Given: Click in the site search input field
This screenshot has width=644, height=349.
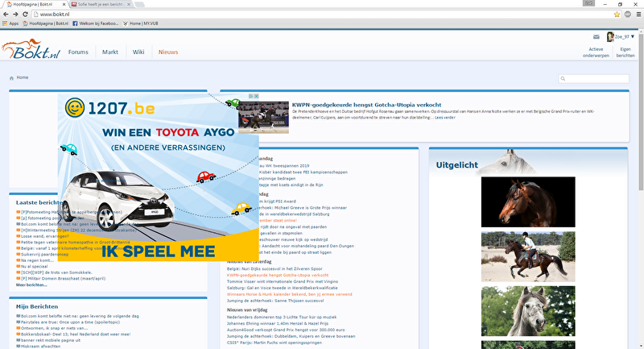Looking at the screenshot, I should pos(593,78).
